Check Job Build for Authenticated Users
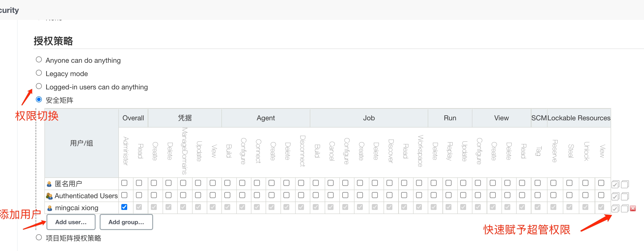The width and height of the screenshot is (644, 251). 316,195
